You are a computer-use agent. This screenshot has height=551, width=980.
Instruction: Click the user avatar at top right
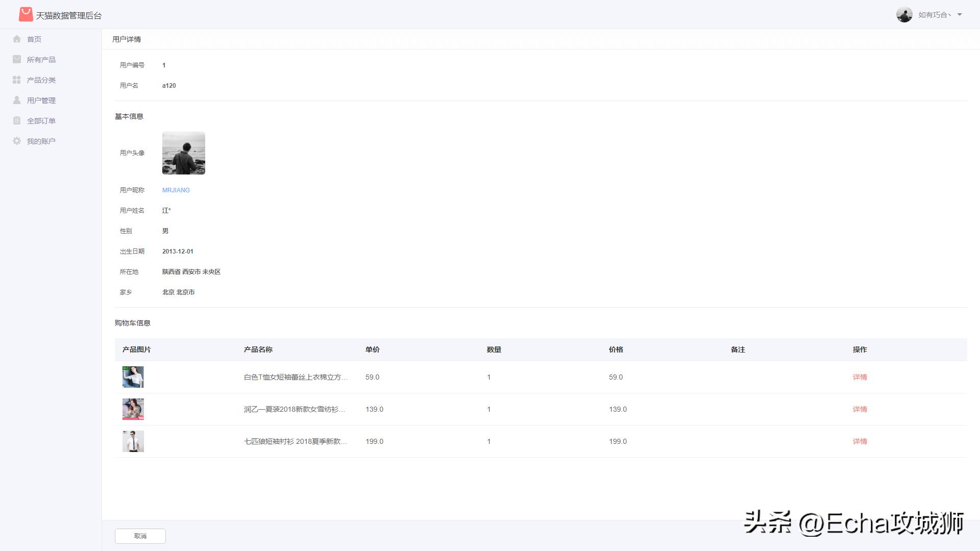click(x=904, y=15)
